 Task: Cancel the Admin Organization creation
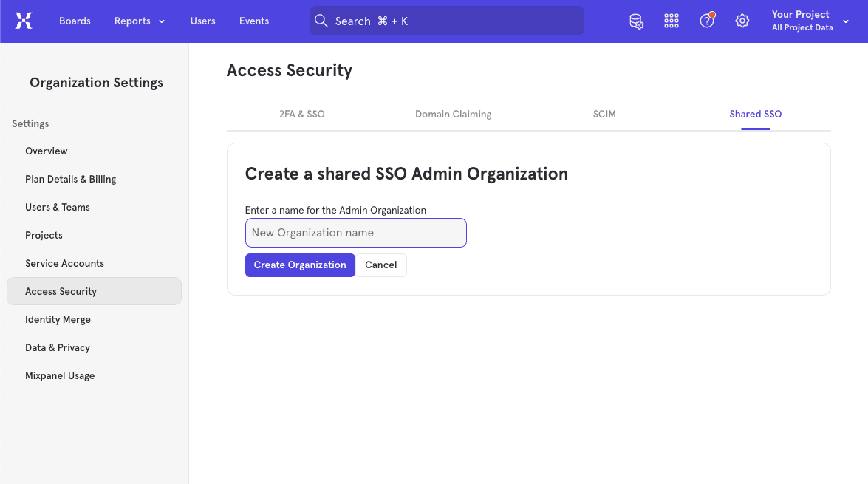381,265
